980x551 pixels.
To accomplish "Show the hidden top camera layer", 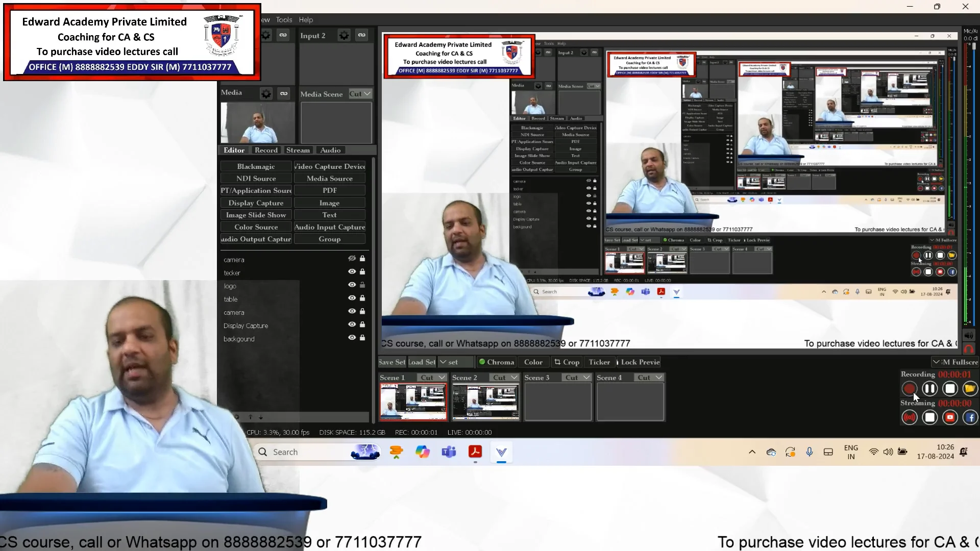I will click(352, 259).
